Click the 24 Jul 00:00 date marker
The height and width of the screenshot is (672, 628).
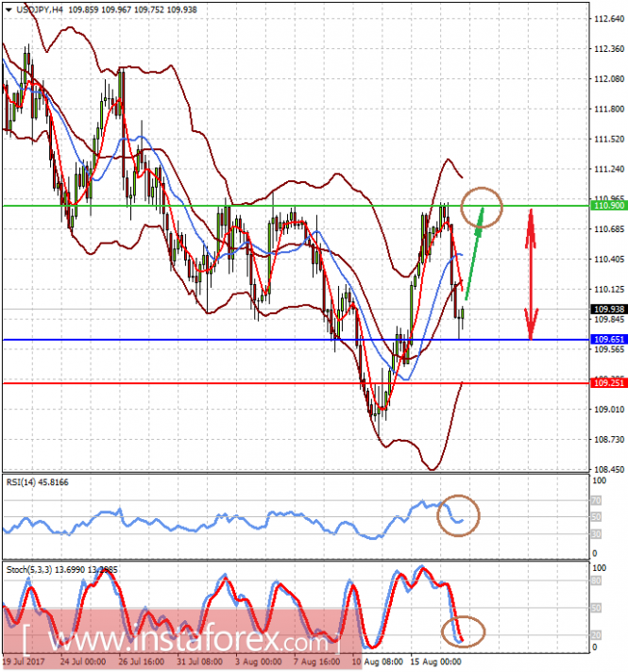click(x=83, y=662)
